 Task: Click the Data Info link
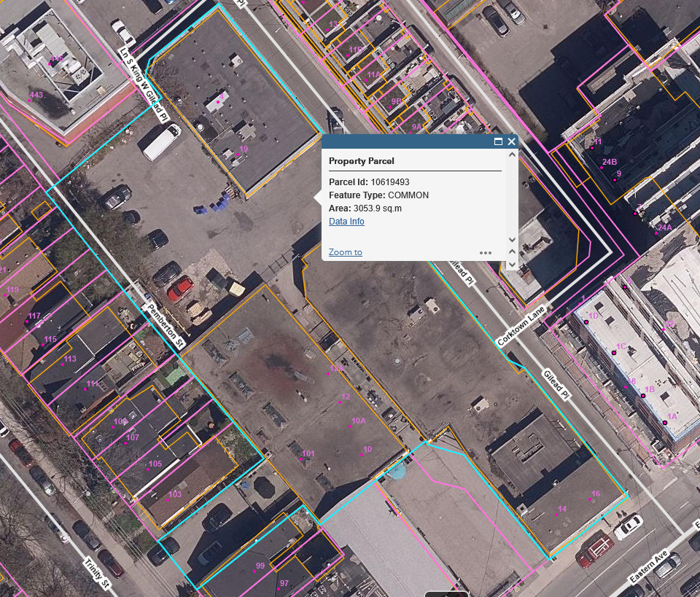[x=346, y=222]
